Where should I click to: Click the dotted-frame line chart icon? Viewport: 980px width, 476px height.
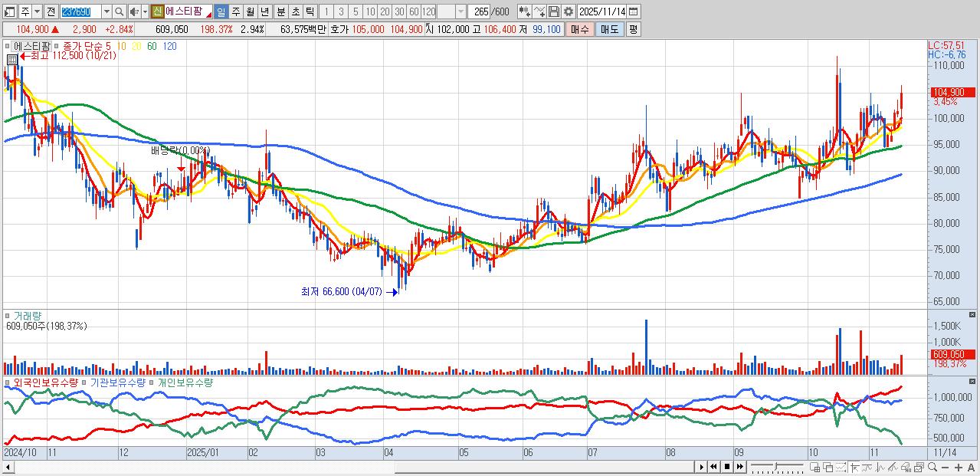tap(841, 467)
